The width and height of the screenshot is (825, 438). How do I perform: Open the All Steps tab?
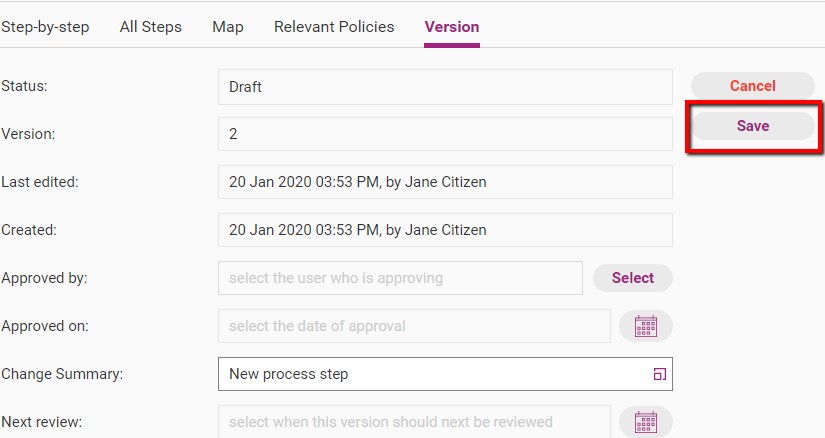point(150,27)
